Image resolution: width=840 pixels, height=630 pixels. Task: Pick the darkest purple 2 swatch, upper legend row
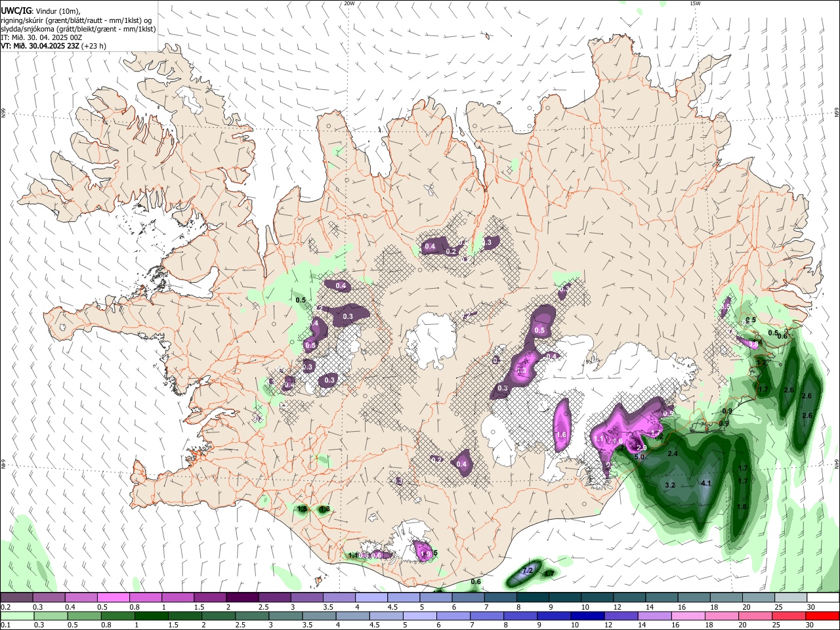click(242, 598)
